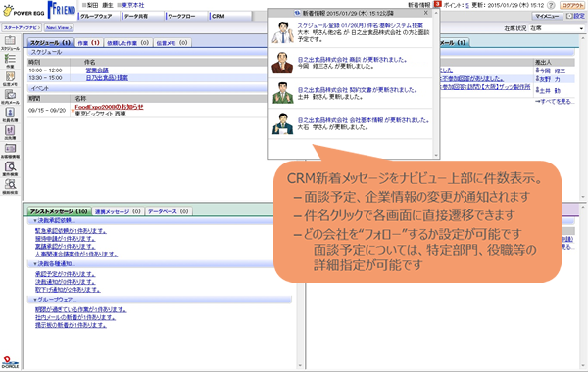The height and width of the screenshot is (372, 588).
Task: Switch to the 依頼した作業 tab
Action: pos(127,43)
